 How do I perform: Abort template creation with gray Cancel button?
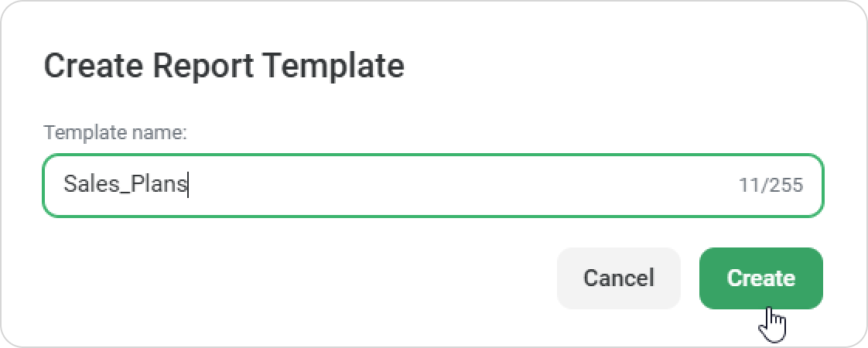(618, 278)
